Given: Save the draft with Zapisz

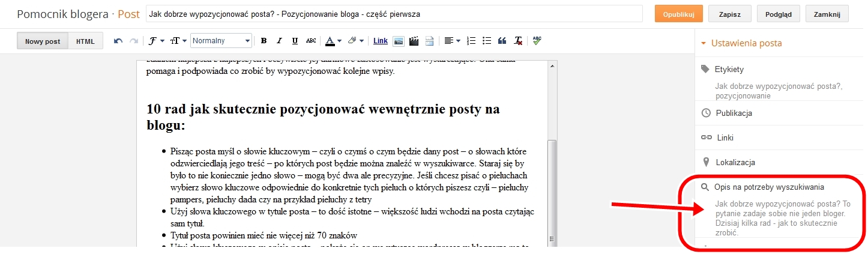Looking at the screenshot, I should point(731,14).
